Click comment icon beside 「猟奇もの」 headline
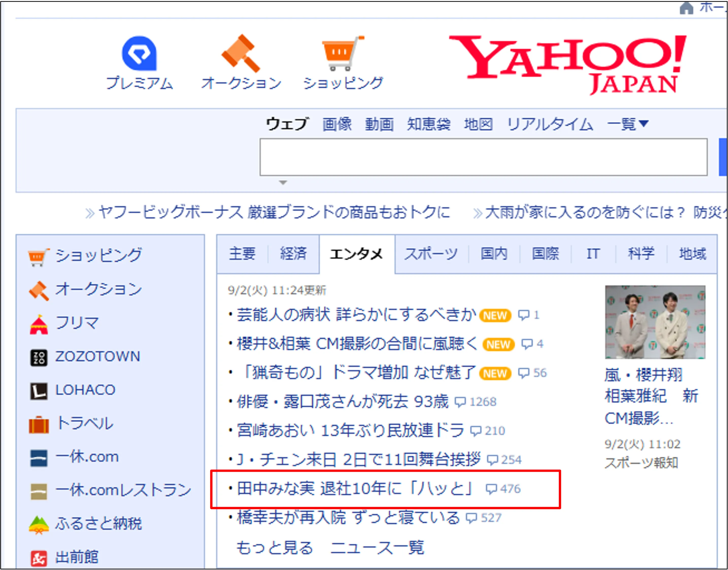The height and width of the screenshot is (570, 728). tap(523, 373)
